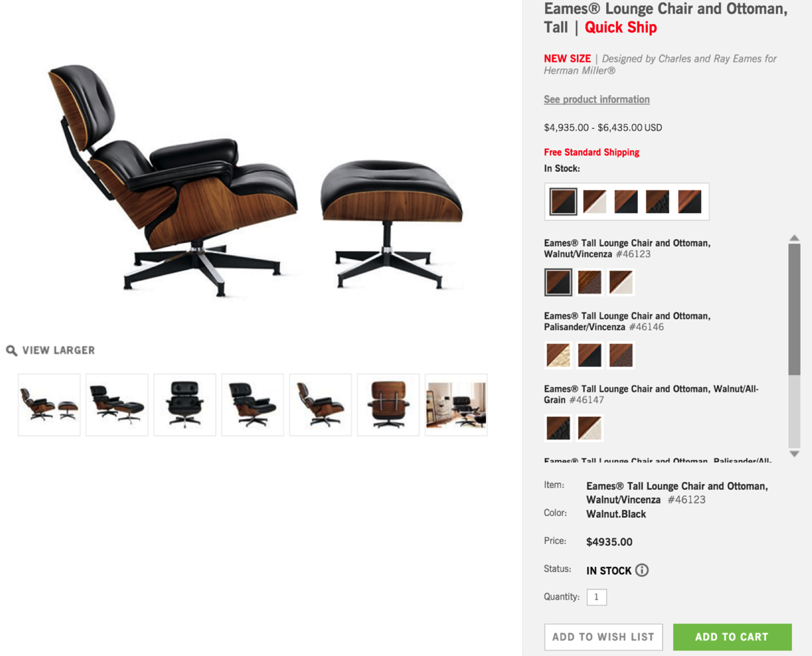Select the first In Stock walnut black swatch

click(x=563, y=201)
